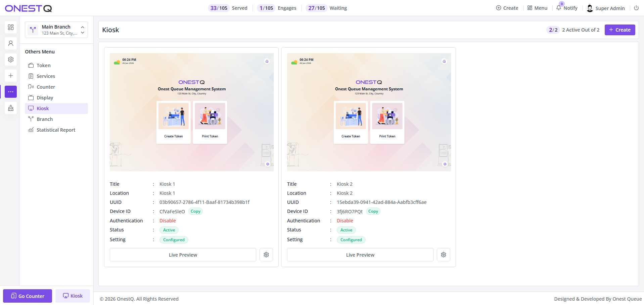Click Create Token tile in Kiosk 1 preview
The width and height of the screenshot is (644, 305).
tap(174, 123)
